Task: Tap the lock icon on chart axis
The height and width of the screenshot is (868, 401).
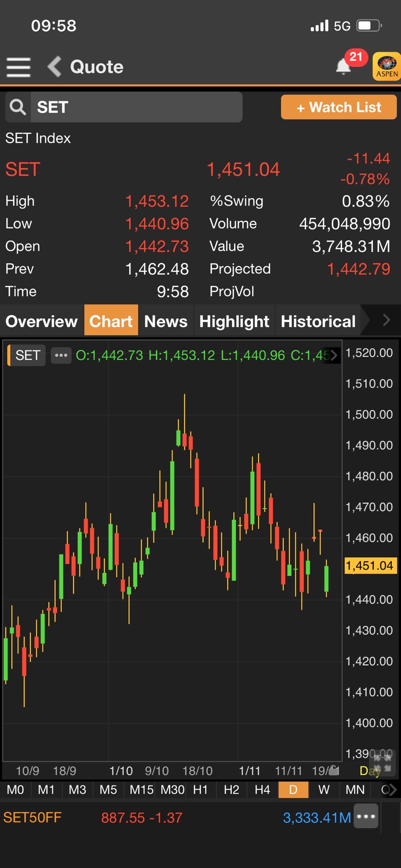Action: (335, 770)
